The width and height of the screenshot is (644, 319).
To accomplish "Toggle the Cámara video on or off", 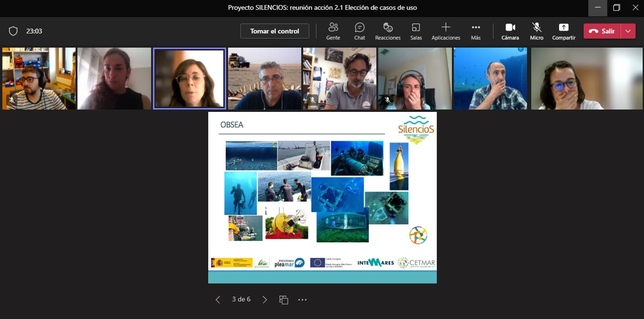I will (510, 31).
